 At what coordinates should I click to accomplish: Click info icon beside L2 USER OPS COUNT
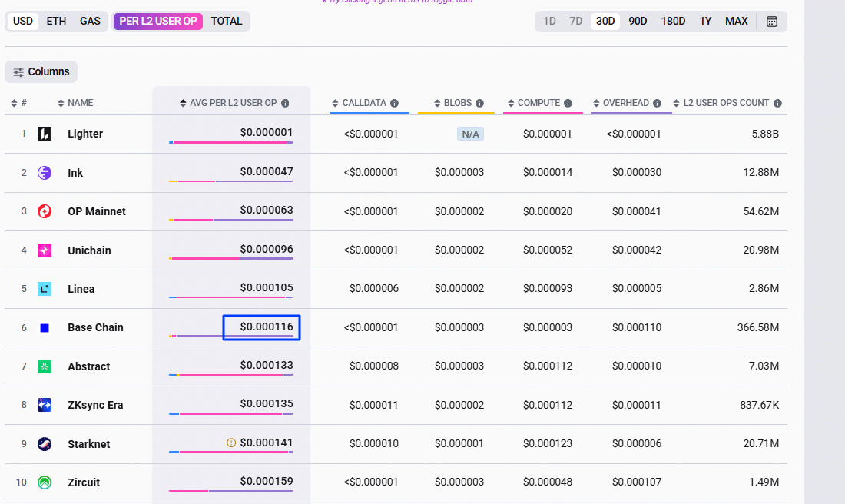pyautogui.click(x=777, y=103)
